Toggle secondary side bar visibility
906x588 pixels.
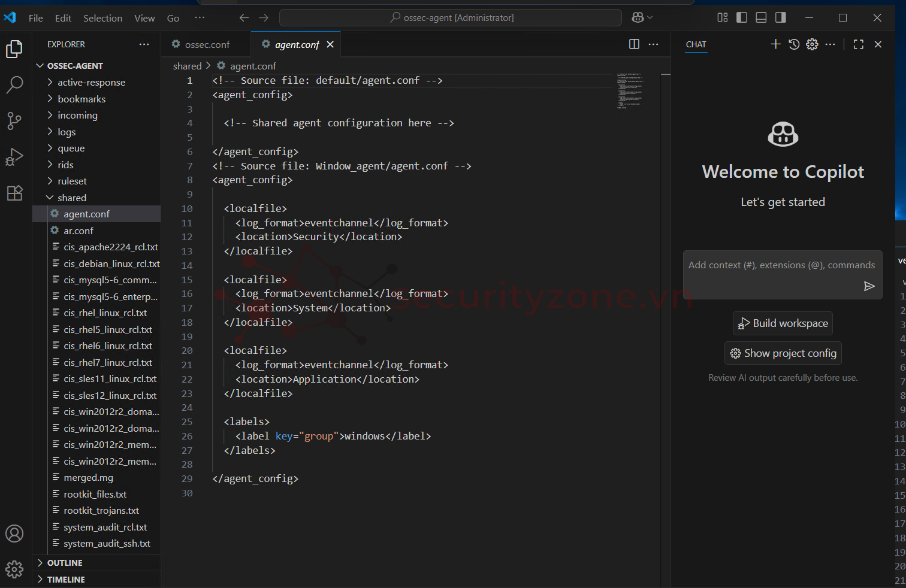780,18
